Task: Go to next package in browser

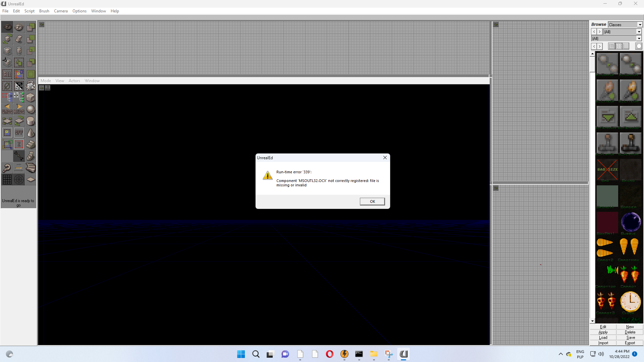Action: [x=600, y=32]
